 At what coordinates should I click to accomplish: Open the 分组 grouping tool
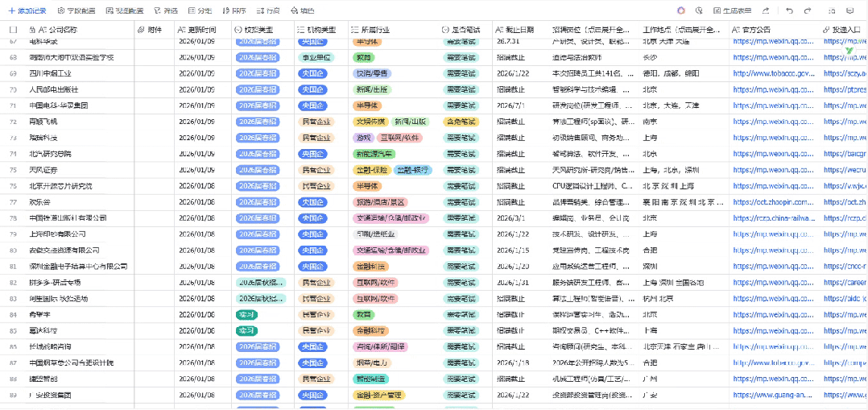200,10
